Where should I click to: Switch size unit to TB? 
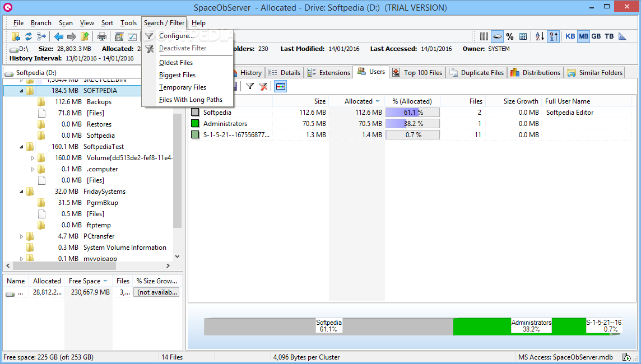[x=609, y=36]
